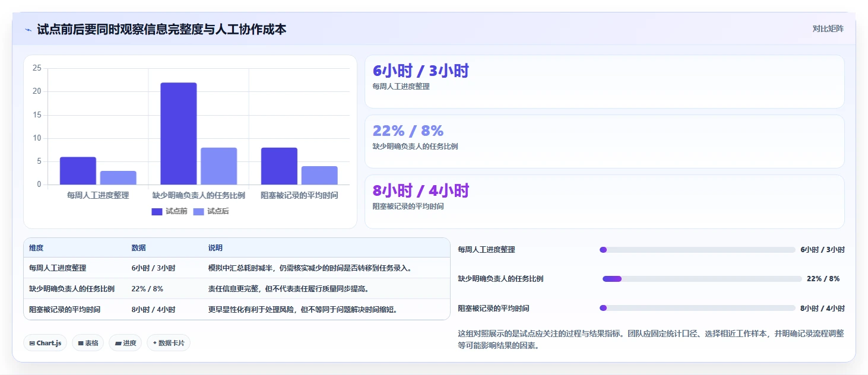Image resolution: width=868 pixels, height=375 pixels.
Task: Click the 每周人工进度整理 label left of progress bar
Action: [x=486, y=250]
